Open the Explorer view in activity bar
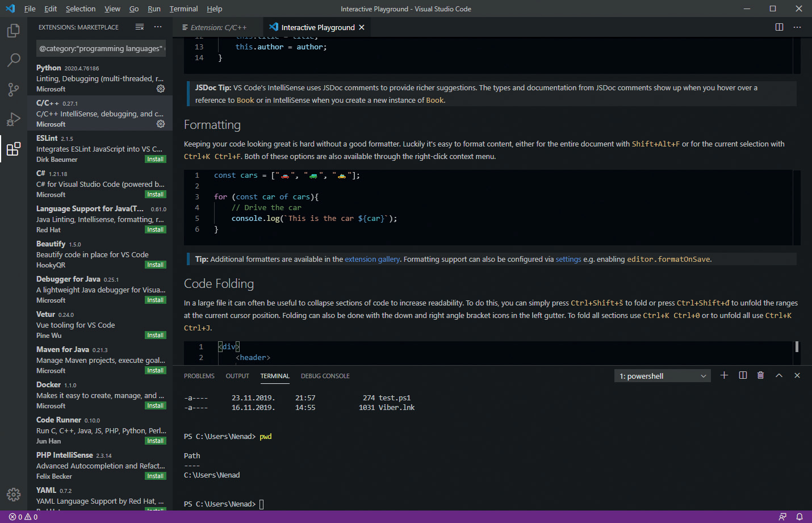Image resolution: width=812 pixels, height=523 pixels. pos(13,31)
